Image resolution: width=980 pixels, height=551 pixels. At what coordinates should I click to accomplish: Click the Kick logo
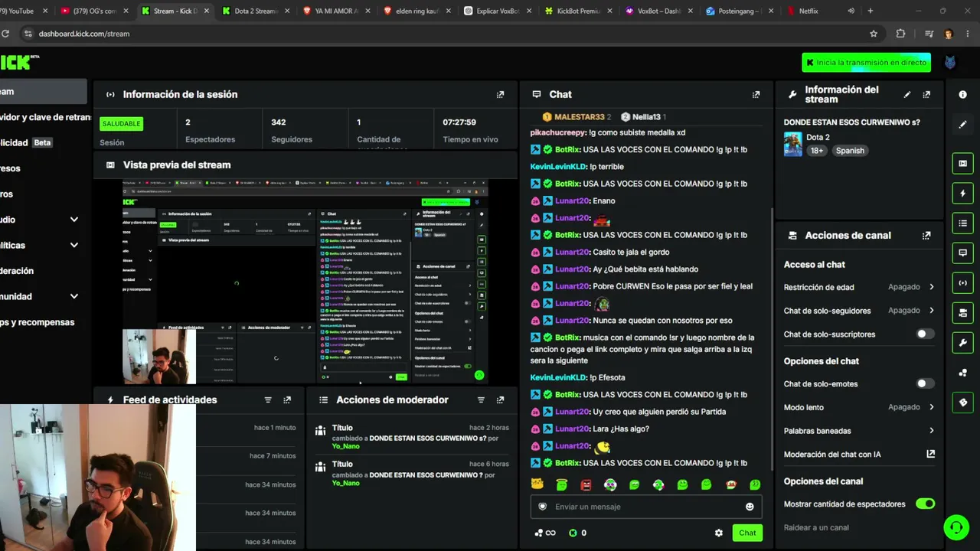tap(17, 62)
